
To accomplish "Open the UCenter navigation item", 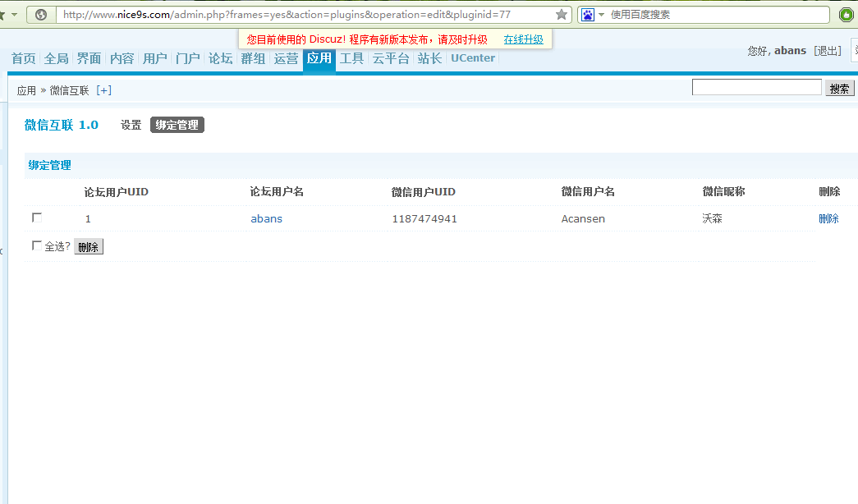I will pyautogui.click(x=472, y=58).
